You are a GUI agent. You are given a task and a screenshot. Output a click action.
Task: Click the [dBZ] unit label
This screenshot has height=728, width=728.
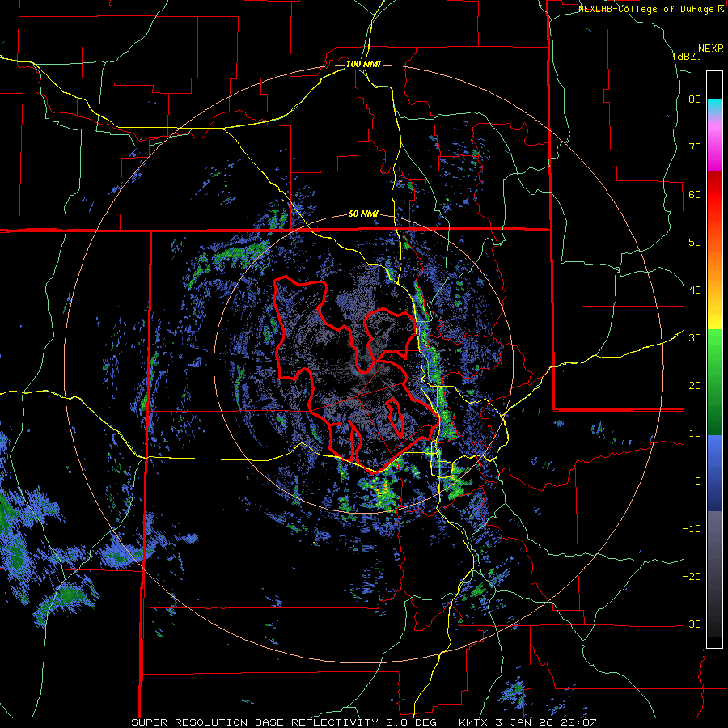[x=687, y=57]
